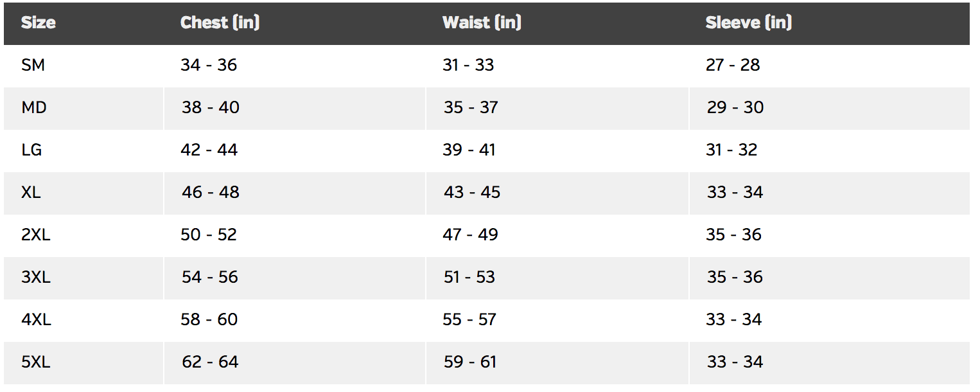Click the Chest (in) column header
Viewport: 980px width, 392px height.
pyautogui.click(x=220, y=23)
